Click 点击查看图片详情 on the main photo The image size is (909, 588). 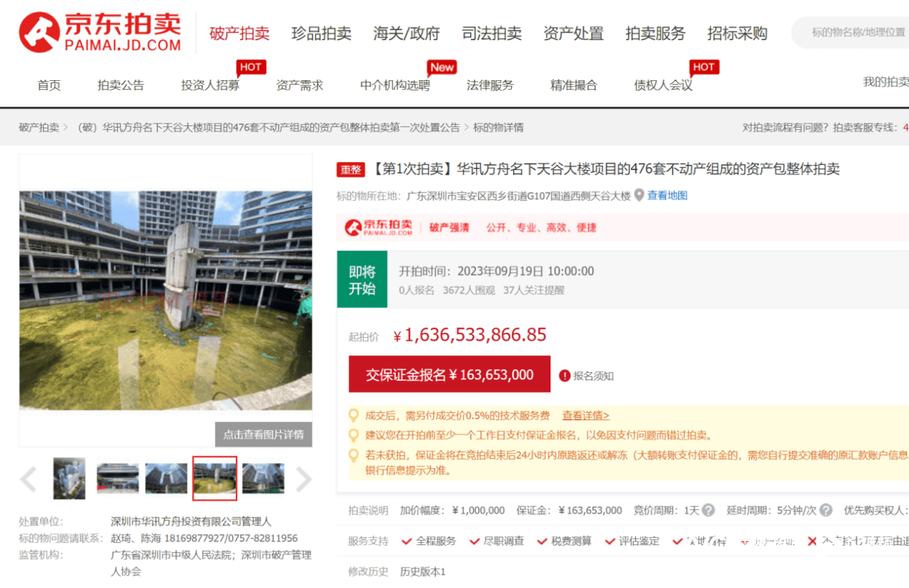pos(263,434)
